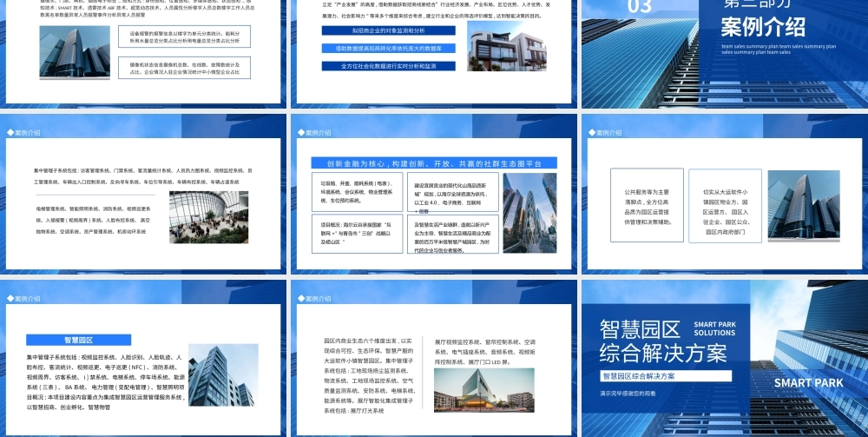Screen dimensions: 868x437
Task: Click '案例介绍' header above the '公共服务' slide
Action: pos(605,132)
